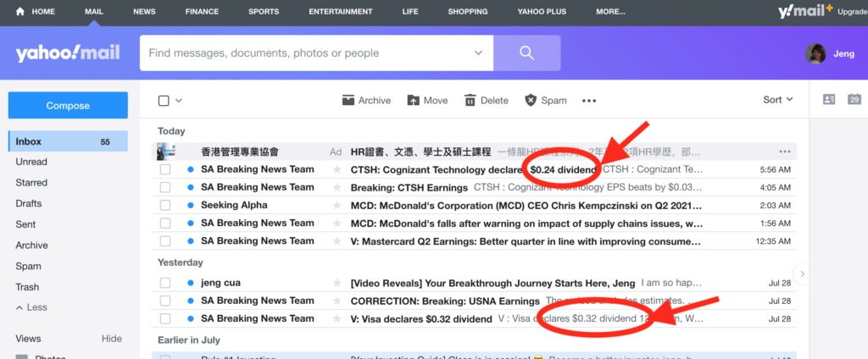This screenshot has height=359, width=868.
Task: Open the Archive toolbar action
Action: coord(366,100)
